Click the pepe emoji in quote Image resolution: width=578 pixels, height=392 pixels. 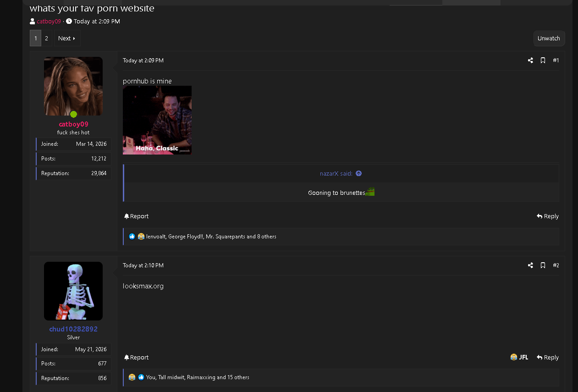pos(370,192)
